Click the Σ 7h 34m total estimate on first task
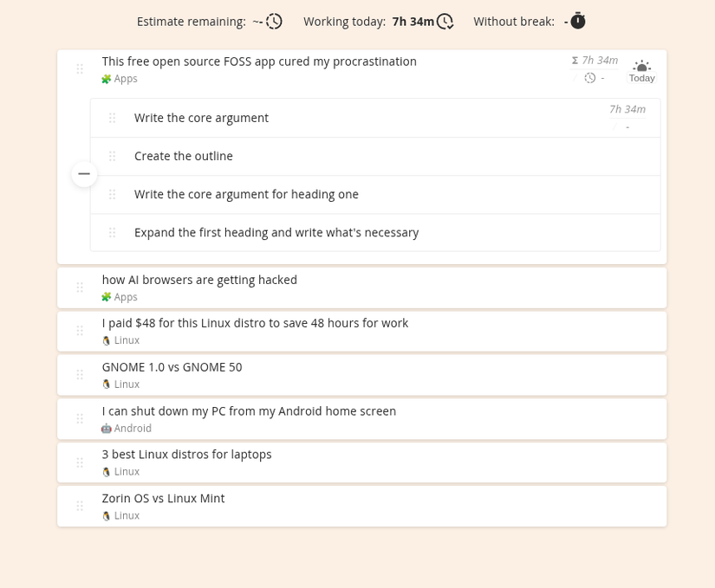The height and width of the screenshot is (588, 715). [x=595, y=60]
